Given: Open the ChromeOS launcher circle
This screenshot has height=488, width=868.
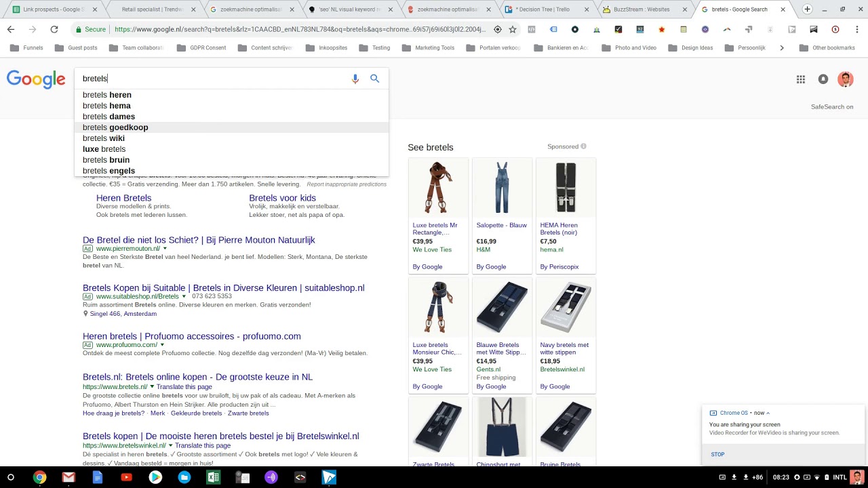Looking at the screenshot, I should (10, 477).
